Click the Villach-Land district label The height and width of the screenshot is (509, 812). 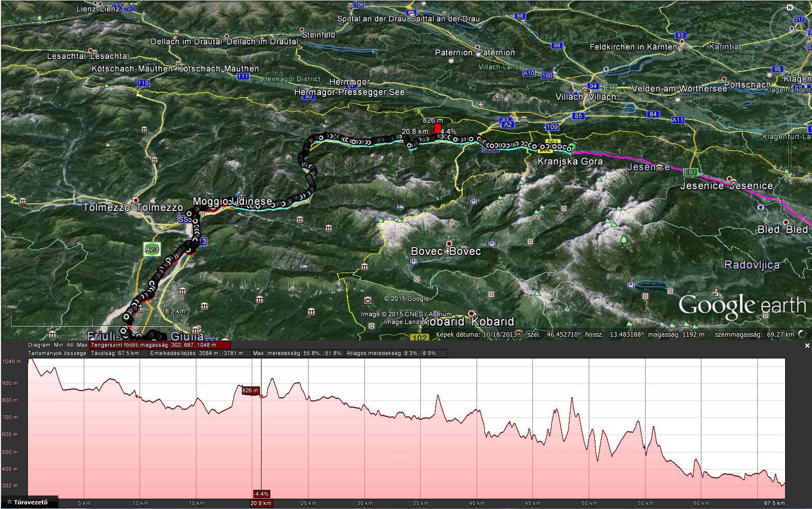499,67
